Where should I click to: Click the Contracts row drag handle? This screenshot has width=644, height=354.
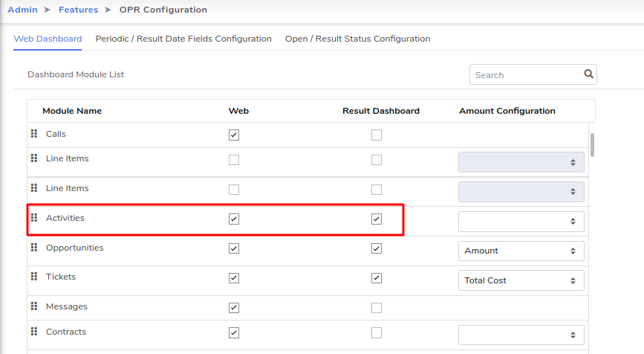point(34,332)
